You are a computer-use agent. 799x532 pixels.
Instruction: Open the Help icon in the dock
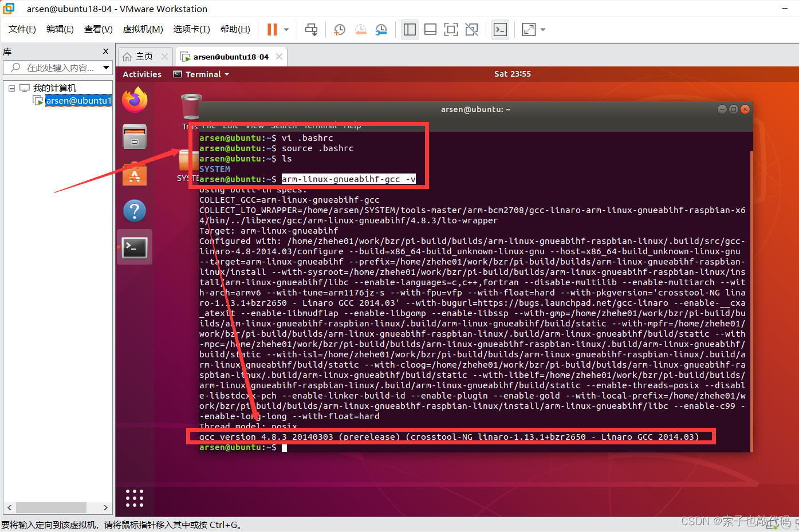point(135,211)
